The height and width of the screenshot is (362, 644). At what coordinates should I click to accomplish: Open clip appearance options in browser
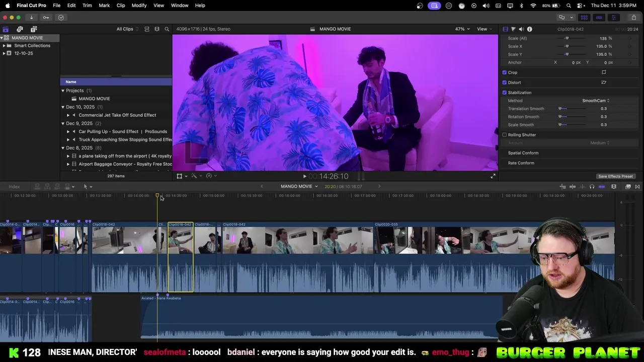[x=157, y=29]
